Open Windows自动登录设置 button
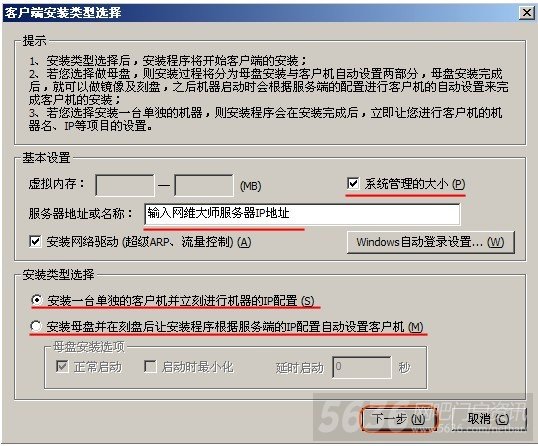Image resolution: width=538 pixels, height=446 pixels. coord(431,242)
